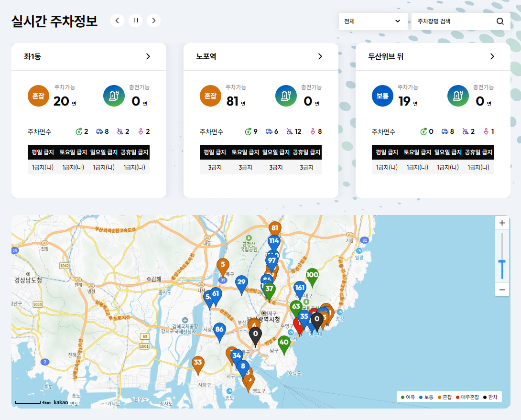521x420 pixels.
Task: Pause the parking info carousel
Action: tap(136, 21)
